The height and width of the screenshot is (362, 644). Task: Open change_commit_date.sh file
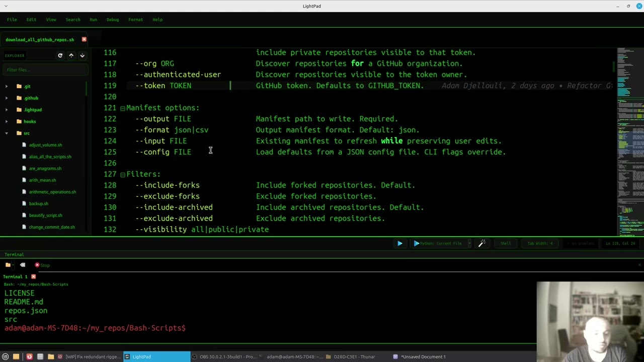click(52, 227)
